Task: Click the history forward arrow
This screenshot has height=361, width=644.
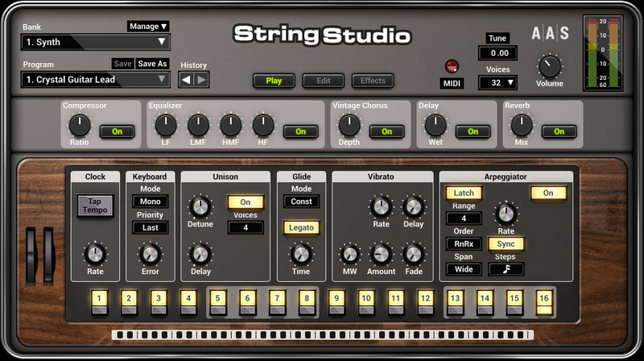Action: pyautogui.click(x=202, y=80)
